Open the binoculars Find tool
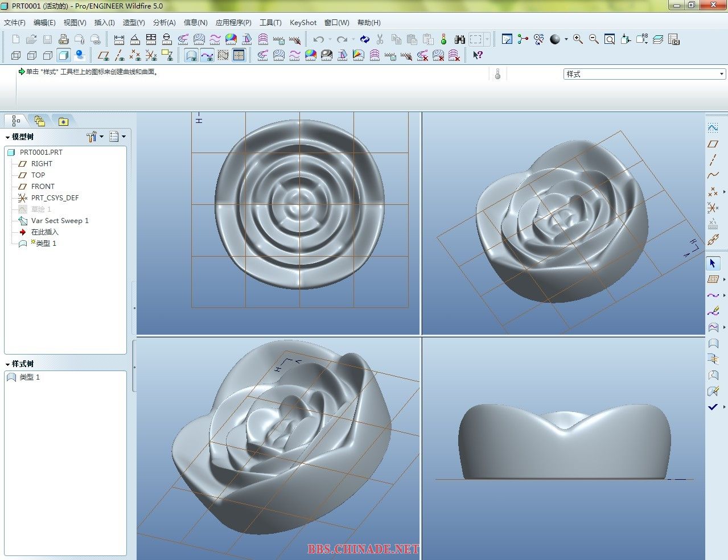Image resolution: width=728 pixels, height=560 pixels. click(460, 39)
